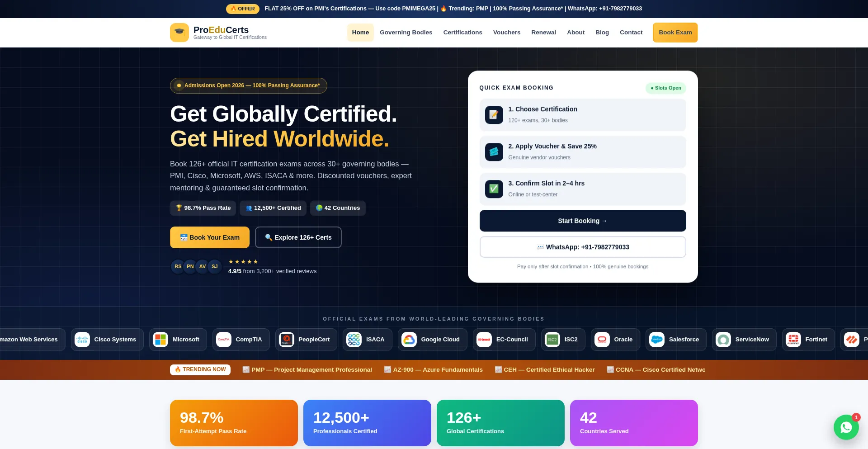868x449 pixels.
Task: Select the EC-Council logo icon
Action: pos(484,340)
